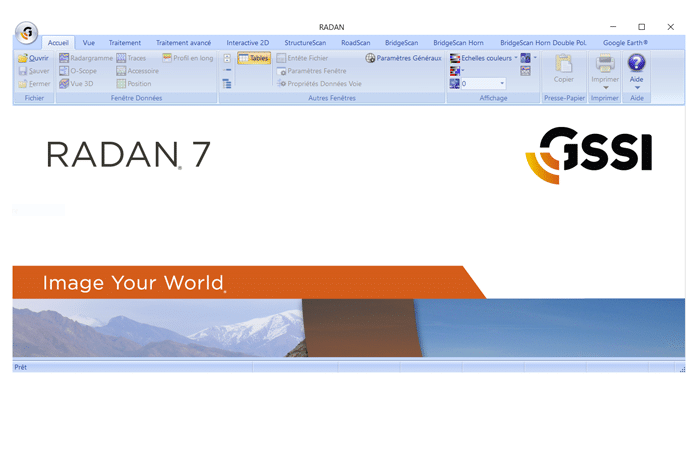The width and height of the screenshot is (700, 450).
Task: Expand the Echelles couleurs dropdown arrow
Action: (516, 58)
